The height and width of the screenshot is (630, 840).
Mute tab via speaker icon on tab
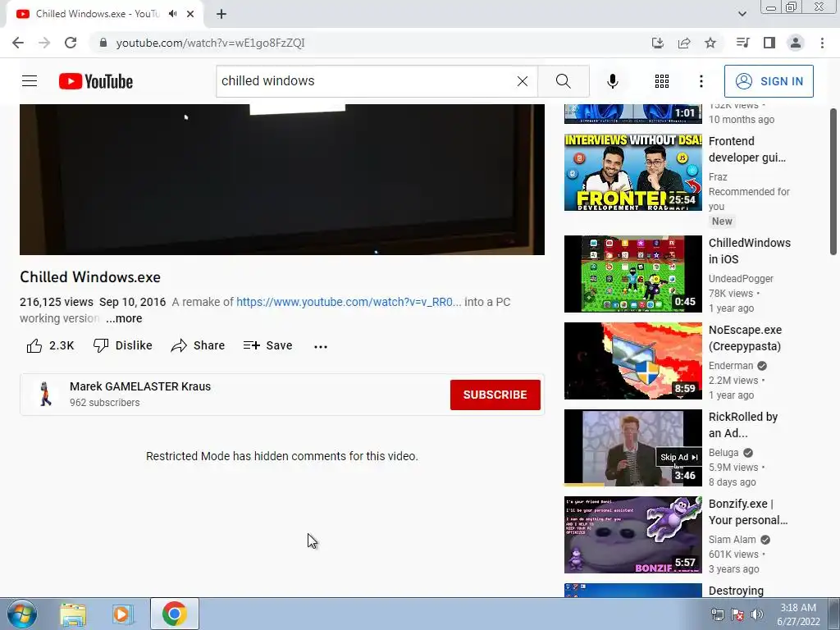pos(172,14)
